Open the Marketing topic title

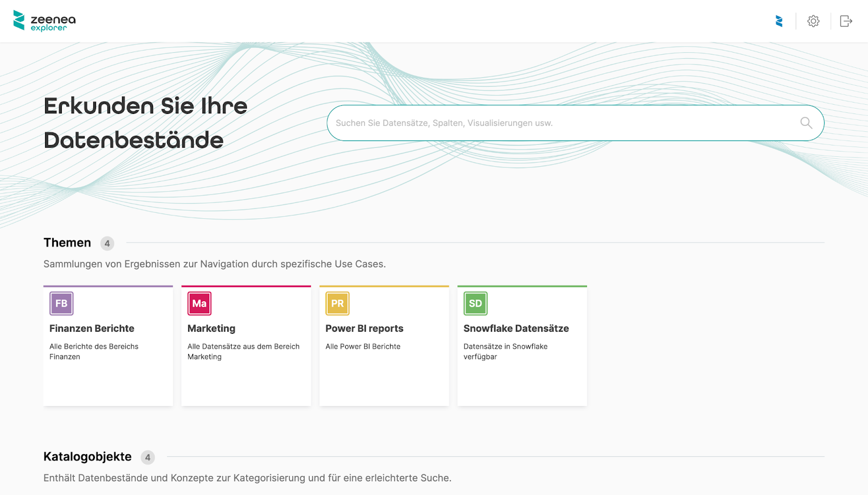[212, 328]
